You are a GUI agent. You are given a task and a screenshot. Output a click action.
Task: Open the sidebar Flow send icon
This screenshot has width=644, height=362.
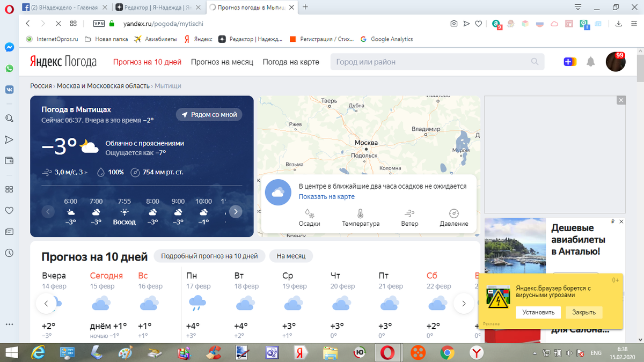(9, 139)
